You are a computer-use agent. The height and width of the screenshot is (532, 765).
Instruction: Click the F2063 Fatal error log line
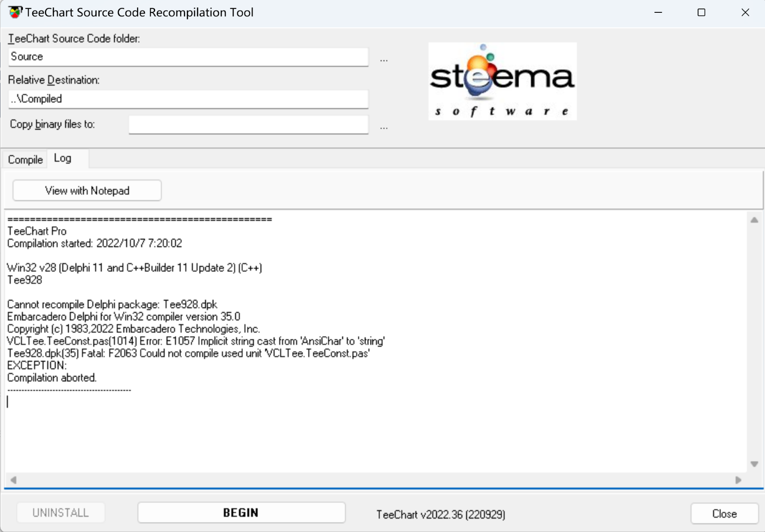coord(188,353)
